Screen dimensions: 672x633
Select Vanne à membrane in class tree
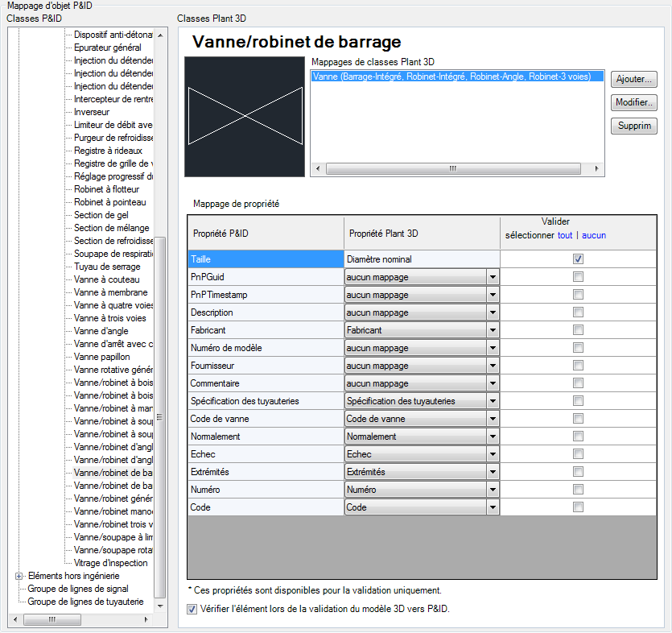click(110, 292)
